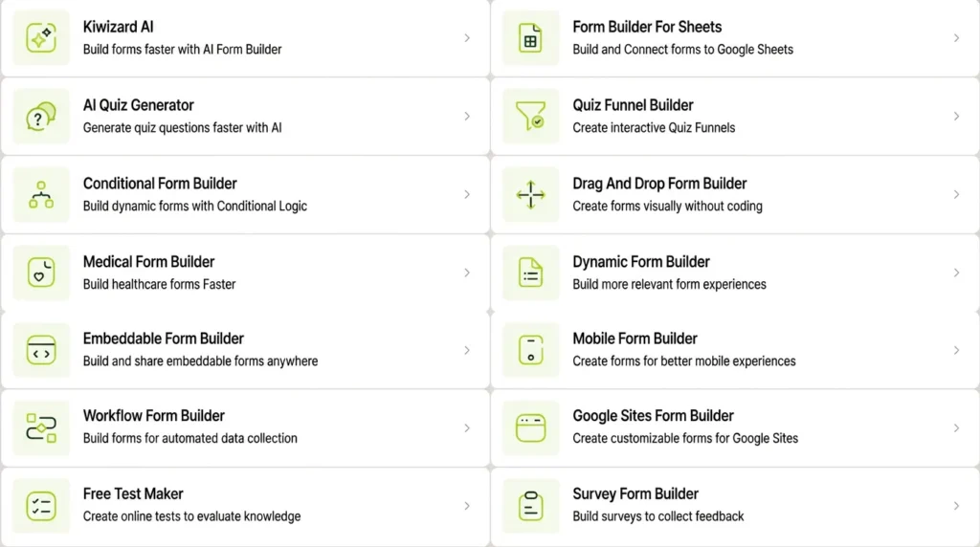Open the Dynamic Form Builder title

(x=640, y=262)
